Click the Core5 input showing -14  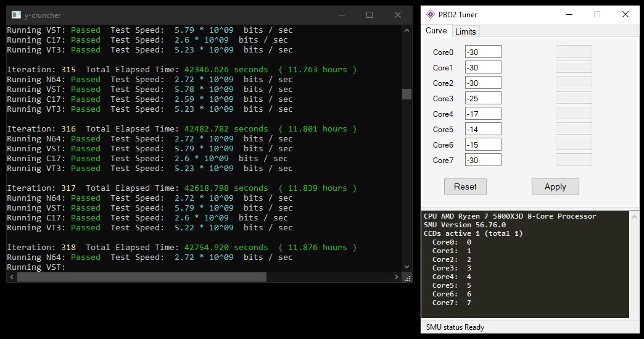coord(483,129)
